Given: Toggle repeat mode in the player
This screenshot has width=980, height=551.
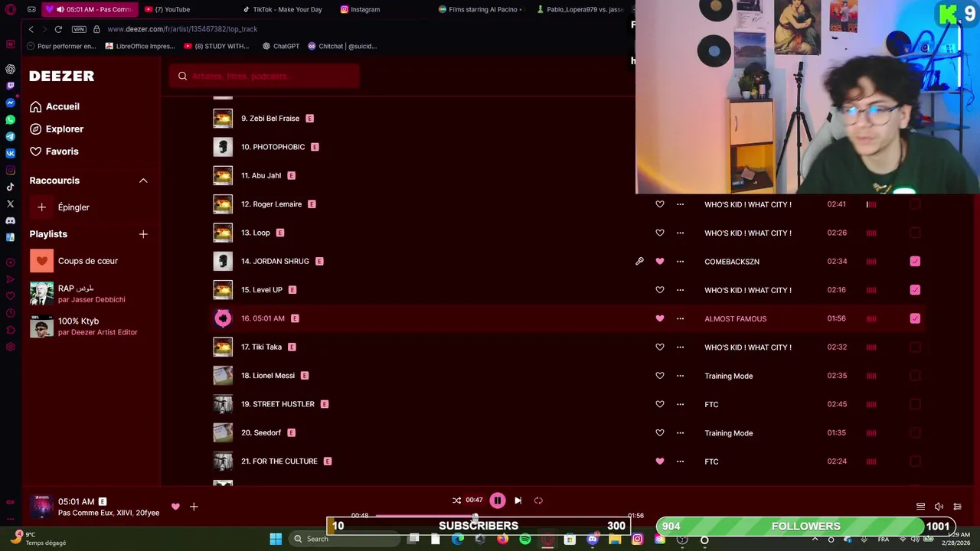Looking at the screenshot, I should click(538, 500).
